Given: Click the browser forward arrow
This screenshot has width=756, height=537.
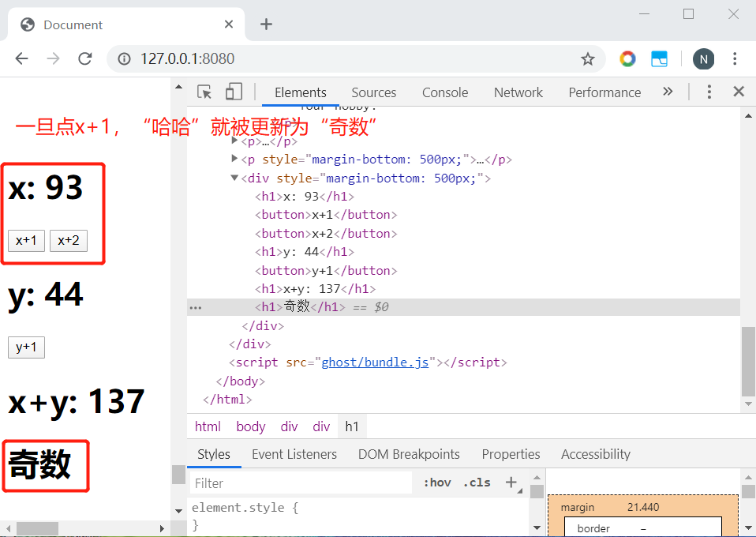Looking at the screenshot, I should pos(53,59).
